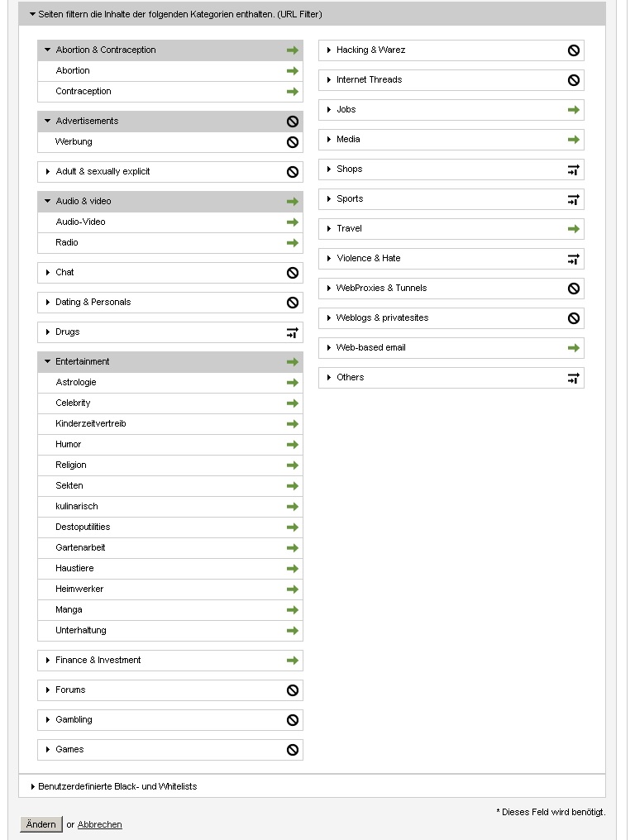Click the green arrow for Web-based email
Screen dimensions: 635x840
tap(574, 348)
